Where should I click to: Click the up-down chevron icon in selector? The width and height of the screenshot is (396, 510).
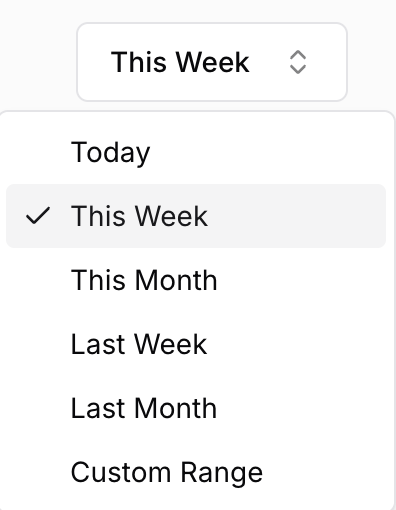(x=298, y=62)
